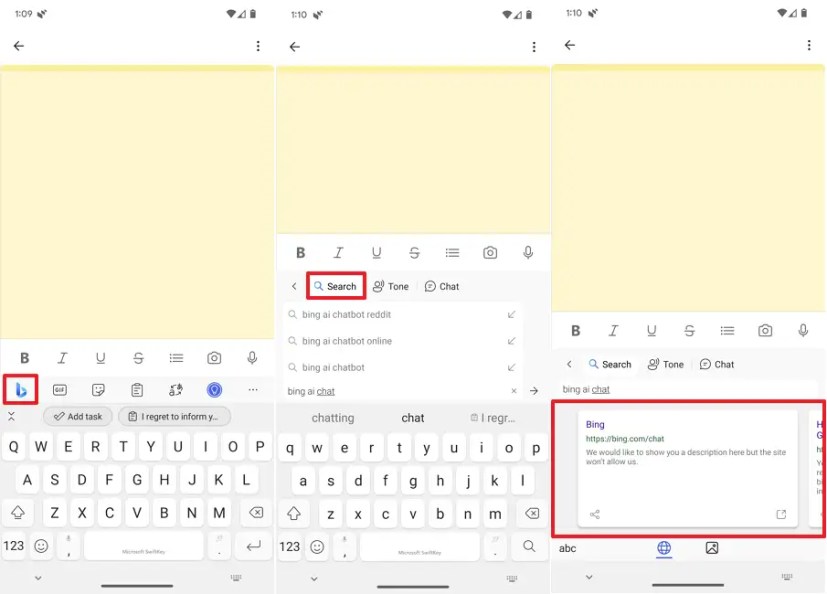Open the Bing result card on the right phone
827x594 pixels.
(x=688, y=468)
